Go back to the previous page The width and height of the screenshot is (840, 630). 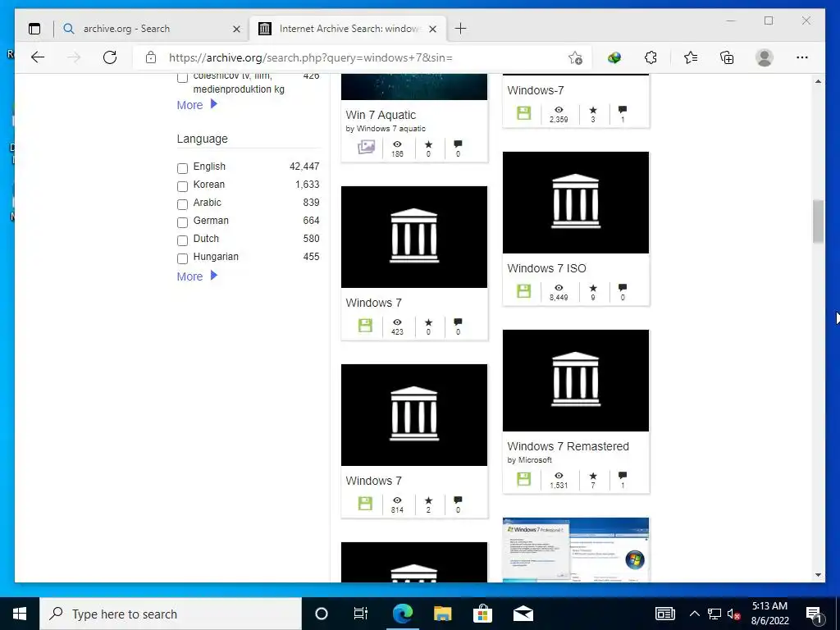click(38, 57)
